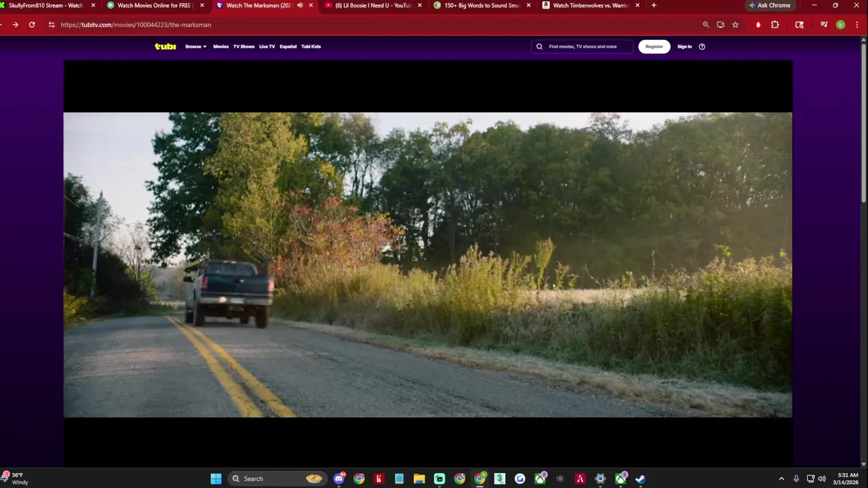Open Tubi Kids

pos(311,47)
